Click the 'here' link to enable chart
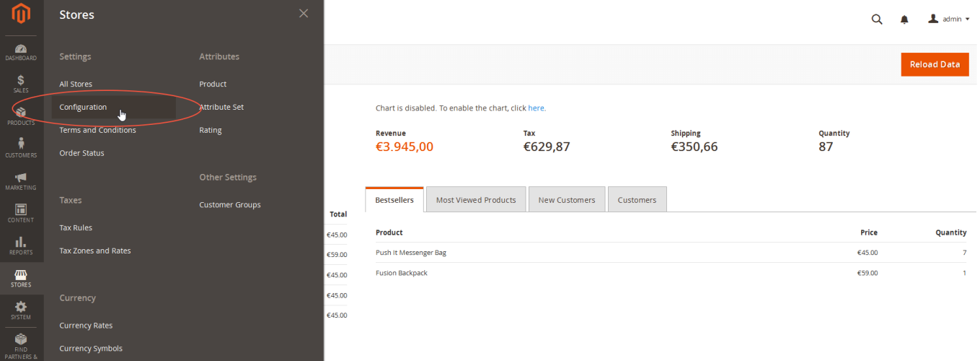The image size is (980, 361). tap(536, 108)
